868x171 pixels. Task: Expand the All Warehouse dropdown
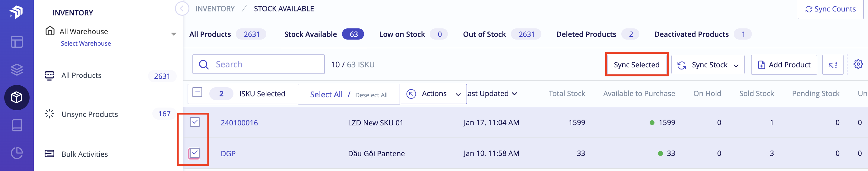[x=173, y=34]
